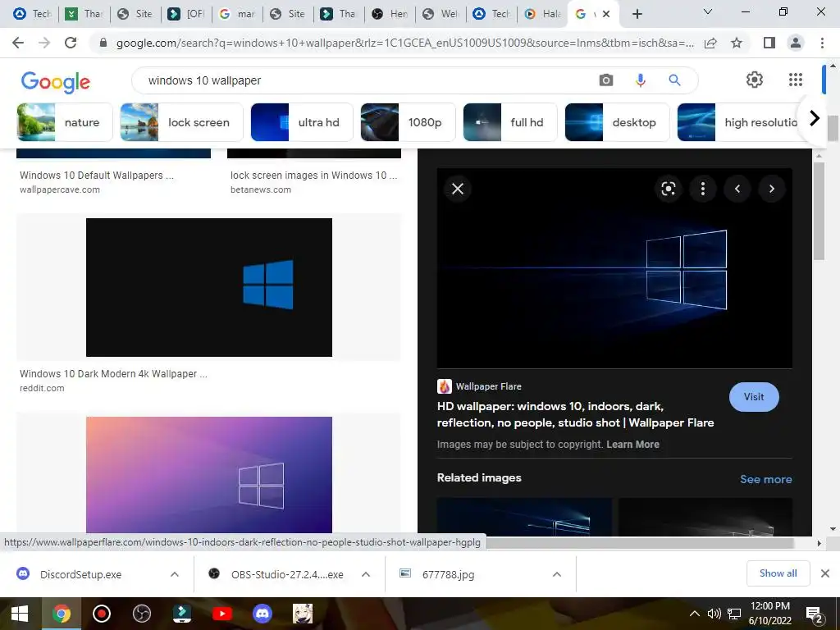Select the ultra hd filter chip
The image size is (840, 630).
(302, 122)
